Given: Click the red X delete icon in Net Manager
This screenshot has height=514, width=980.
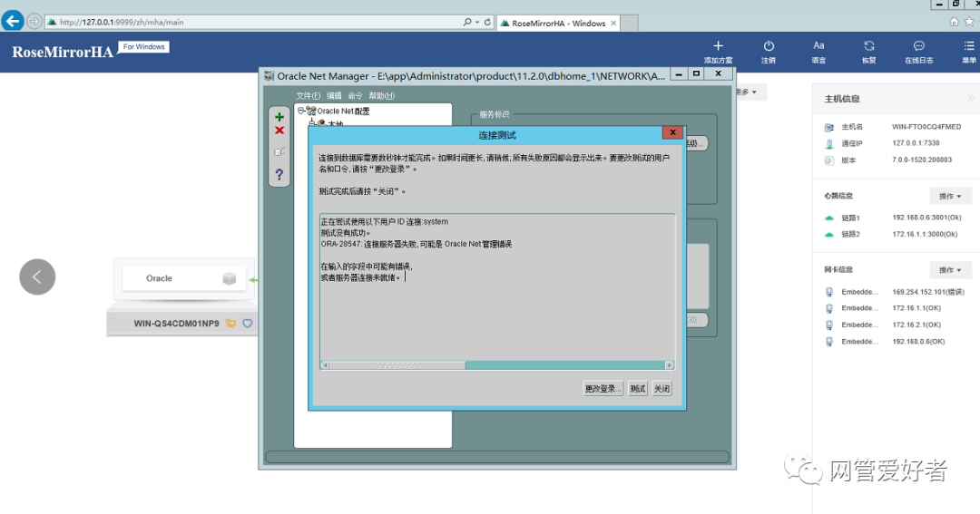Looking at the screenshot, I should click(x=279, y=131).
